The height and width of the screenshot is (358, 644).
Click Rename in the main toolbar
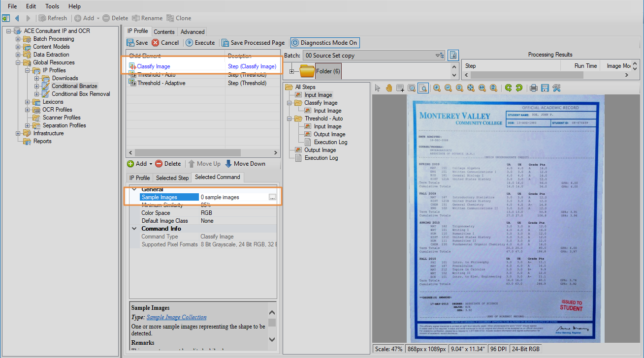(x=147, y=18)
